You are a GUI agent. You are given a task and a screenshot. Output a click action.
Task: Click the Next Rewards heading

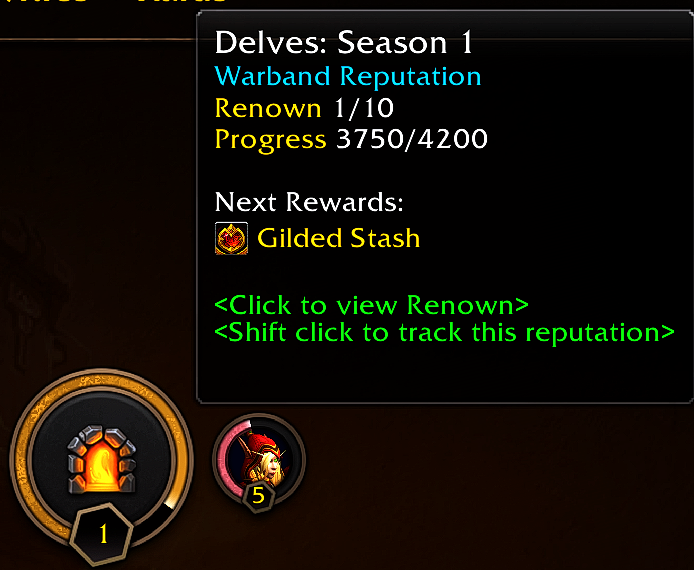click(x=309, y=202)
